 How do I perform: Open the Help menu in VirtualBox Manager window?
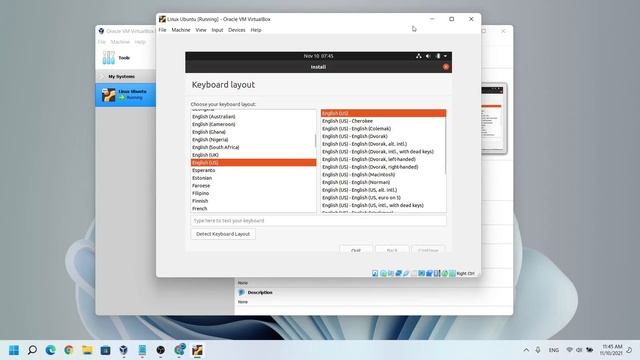140,42
